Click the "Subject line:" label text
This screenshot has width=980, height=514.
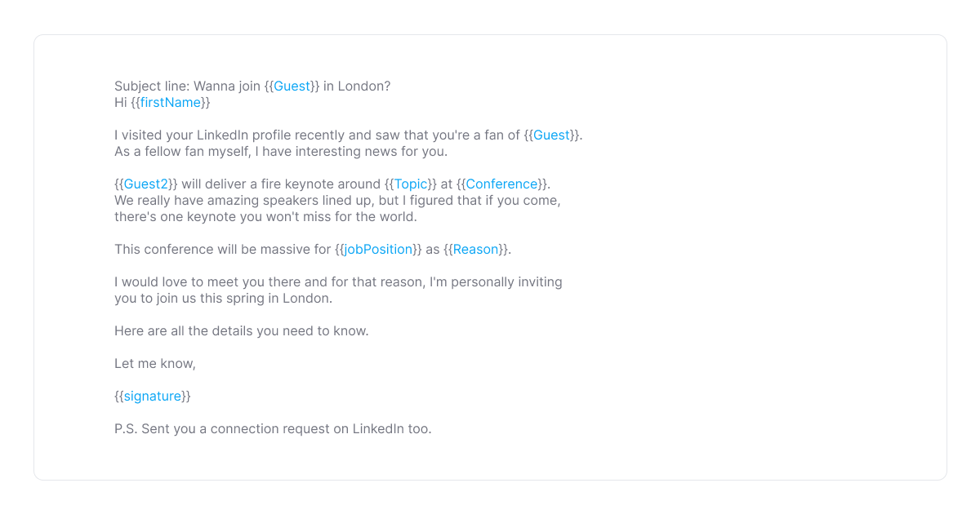(152, 86)
